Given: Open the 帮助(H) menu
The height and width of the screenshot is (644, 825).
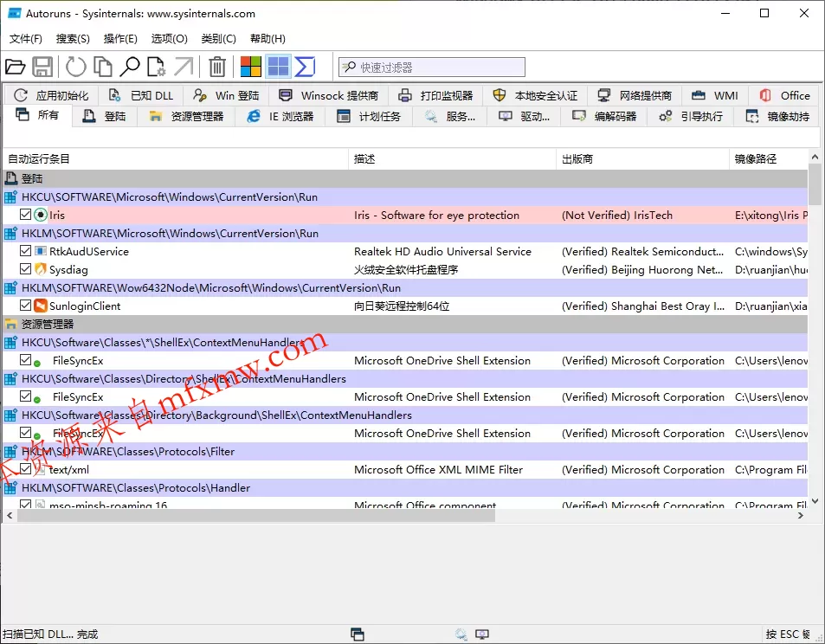Looking at the screenshot, I should click(x=267, y=38).
